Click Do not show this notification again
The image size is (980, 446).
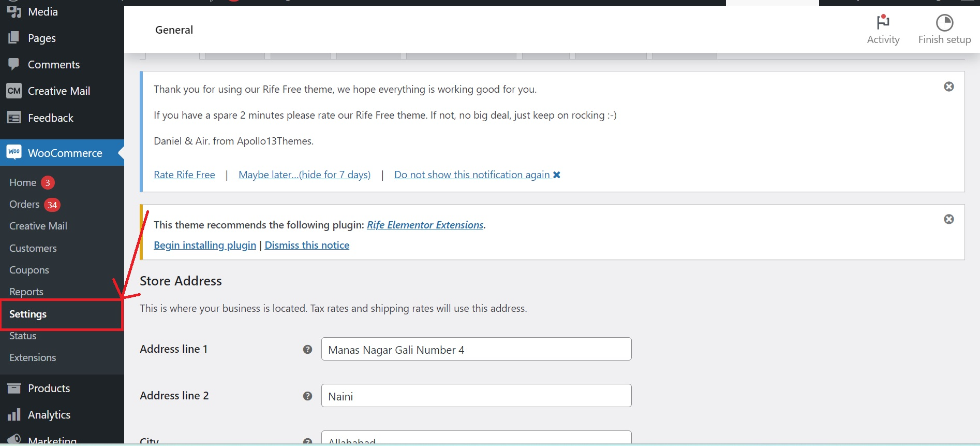point(472,175)
